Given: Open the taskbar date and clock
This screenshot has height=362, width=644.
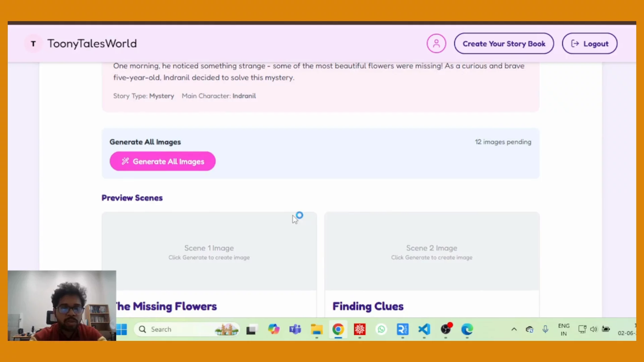Looking at the screenshot, I should [627, 329].
